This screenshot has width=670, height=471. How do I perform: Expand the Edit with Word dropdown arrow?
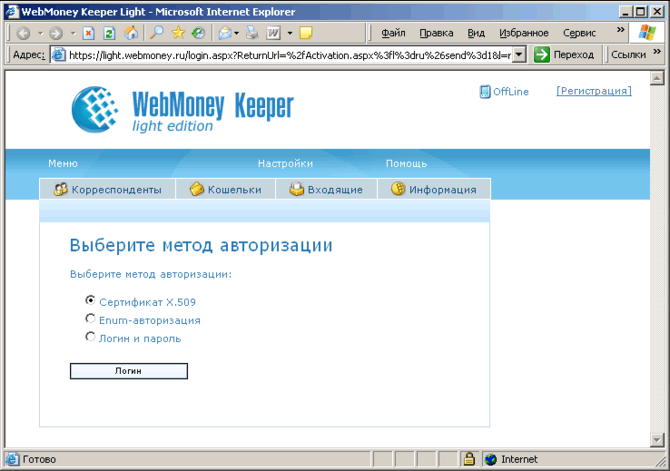[x=290, y=33]
